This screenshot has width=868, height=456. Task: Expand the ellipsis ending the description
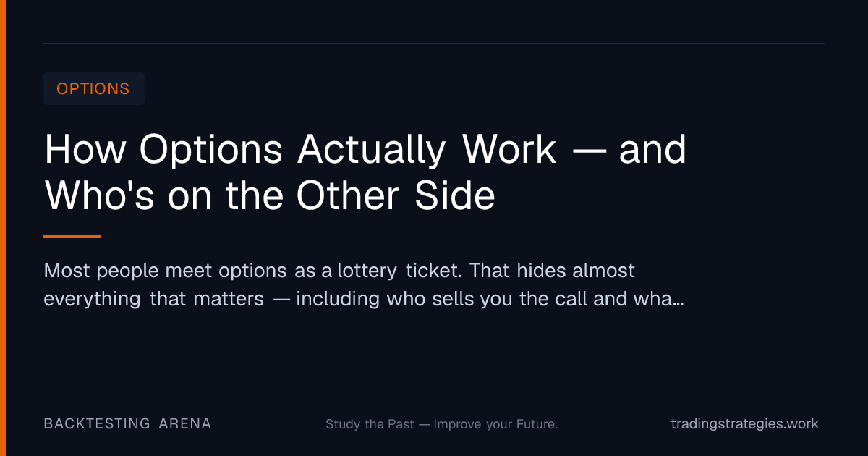678,303
